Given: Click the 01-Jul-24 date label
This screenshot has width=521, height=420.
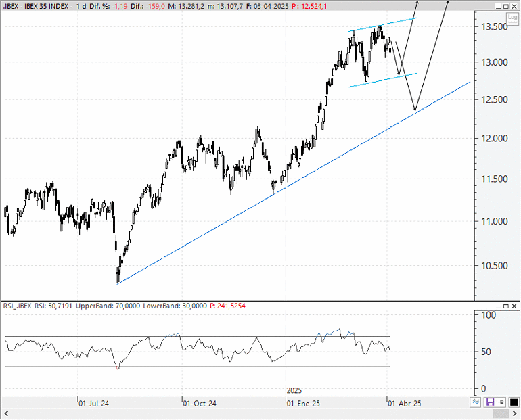Looking at the screenshot, I should click(x=93, y=404).
